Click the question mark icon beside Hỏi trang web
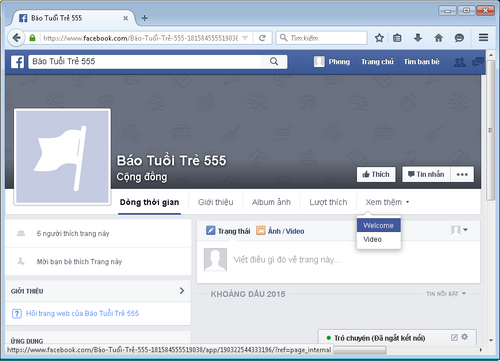This screenshot has width=500, height=361. (x=17, y=314)
